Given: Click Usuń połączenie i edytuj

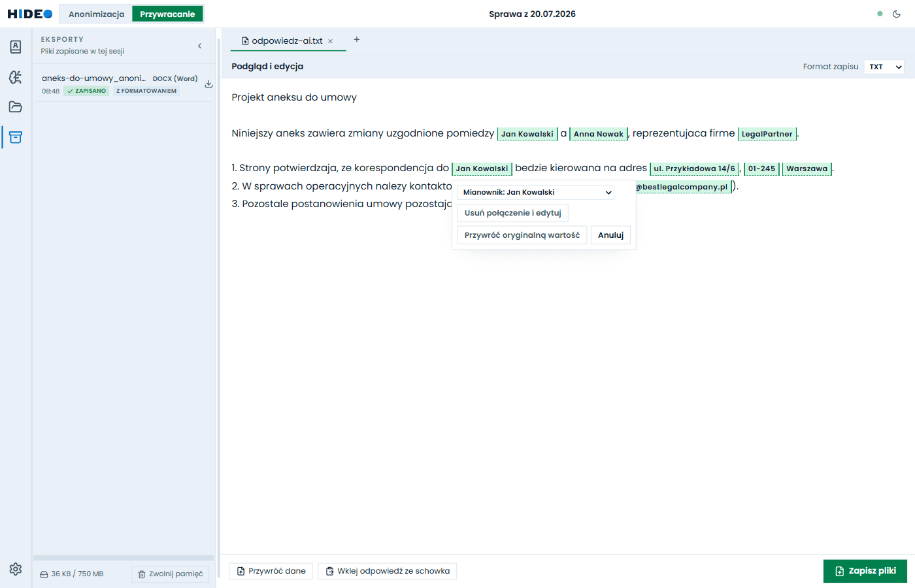Looking at the screenshot, I should coord(513,213).
